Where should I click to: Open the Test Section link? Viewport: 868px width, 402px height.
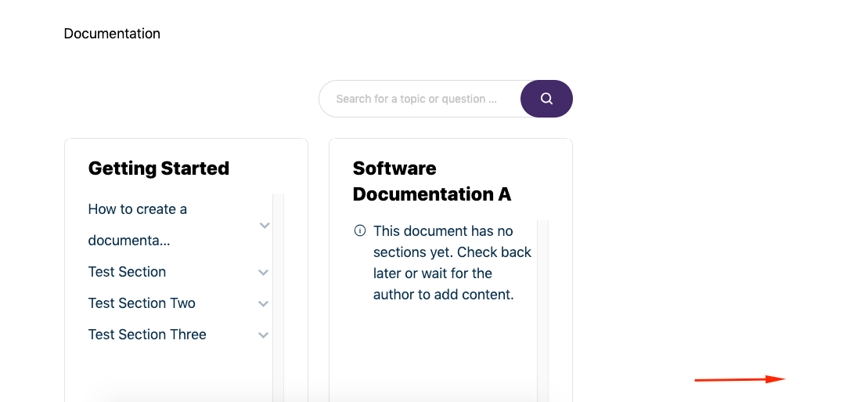click(127, 272)
